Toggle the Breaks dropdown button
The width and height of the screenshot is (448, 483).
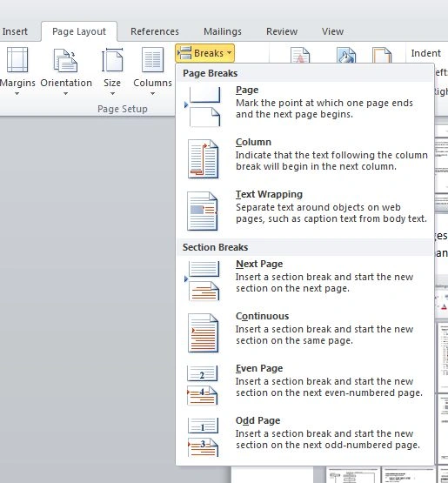pyautogui.click(x=204, y=53)
